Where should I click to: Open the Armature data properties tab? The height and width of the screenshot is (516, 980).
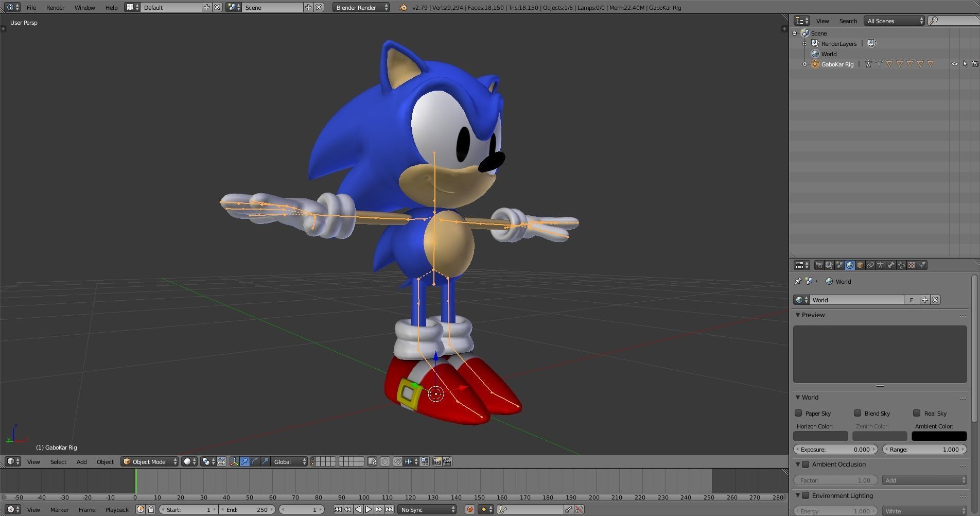pyautogui.click(x=881, y=265)
